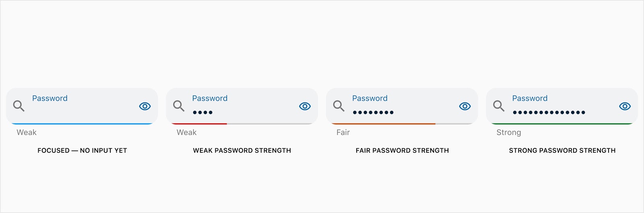The width and height of the screenshot is (644, 213).
Task: Click the orange fair strength progress bar
Action: (x=383, y=124)
